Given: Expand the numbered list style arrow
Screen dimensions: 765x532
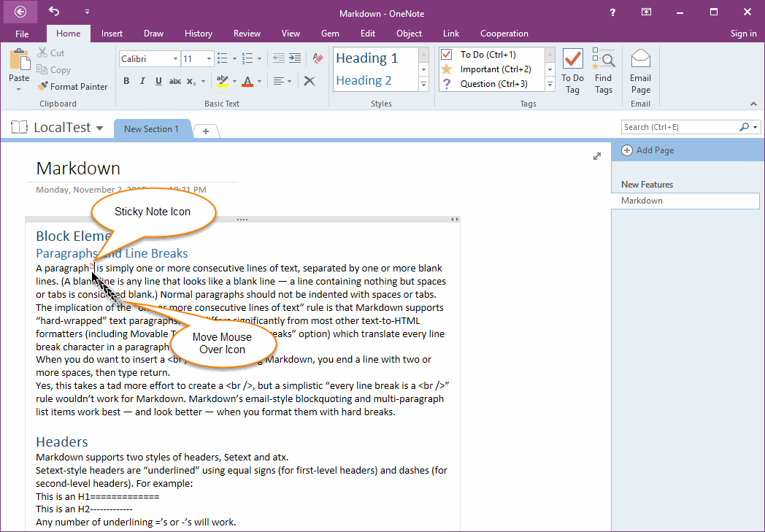Looking at the screenshot, I should point(260,59).
